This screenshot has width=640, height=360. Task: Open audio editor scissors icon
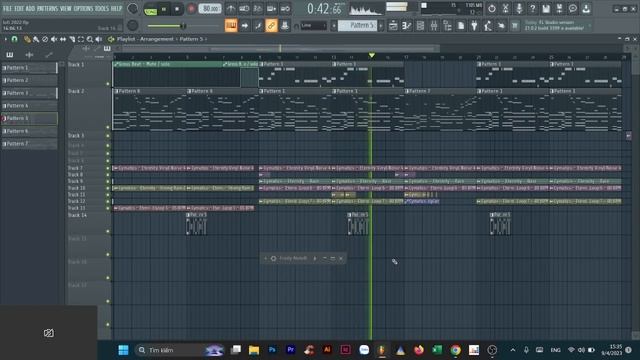pos(505,9)
